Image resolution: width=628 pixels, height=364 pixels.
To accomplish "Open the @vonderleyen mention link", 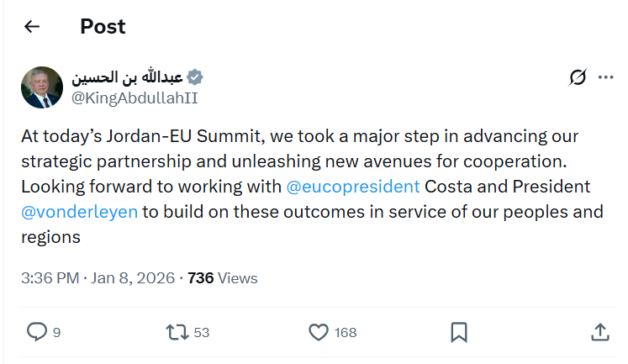I will coord(79,211).
